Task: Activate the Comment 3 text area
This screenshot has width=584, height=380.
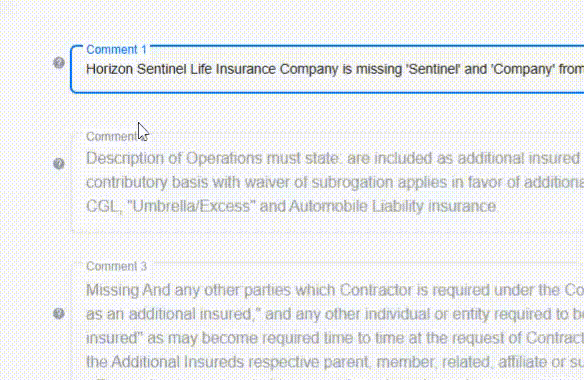Action: [327, 321]
